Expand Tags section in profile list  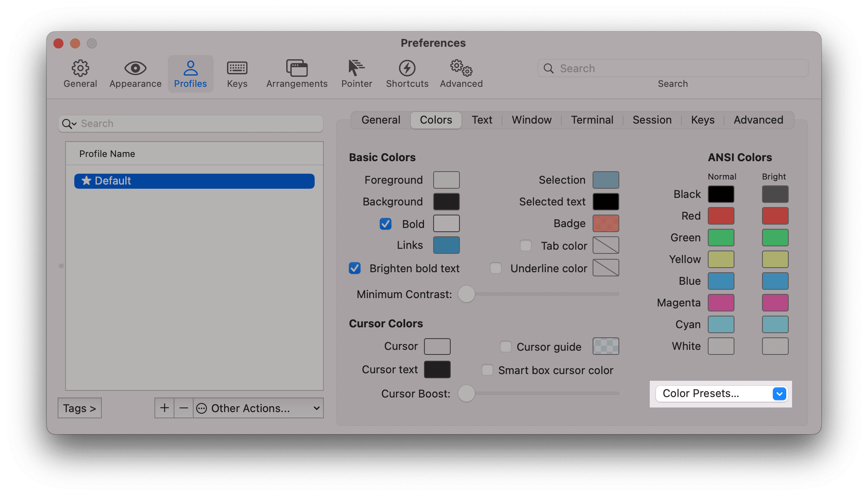click(79, 408)
